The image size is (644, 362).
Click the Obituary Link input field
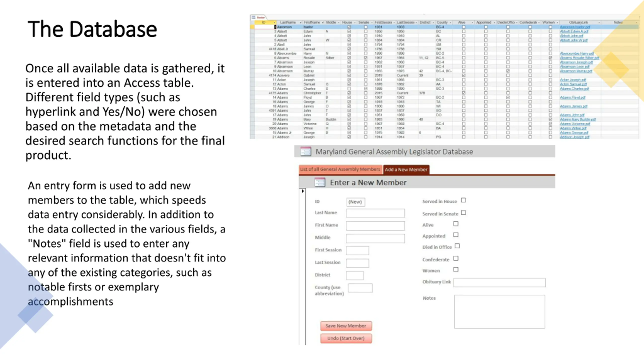click(499, 283)
